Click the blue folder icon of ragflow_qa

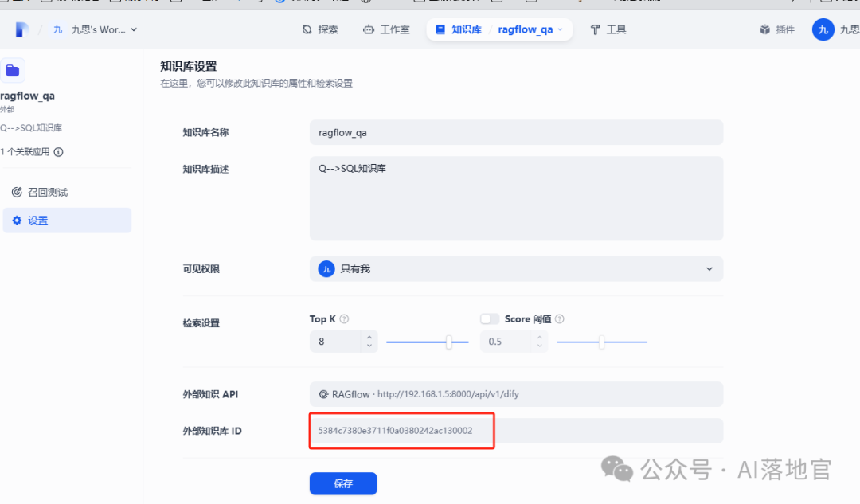tap(13, 70)
